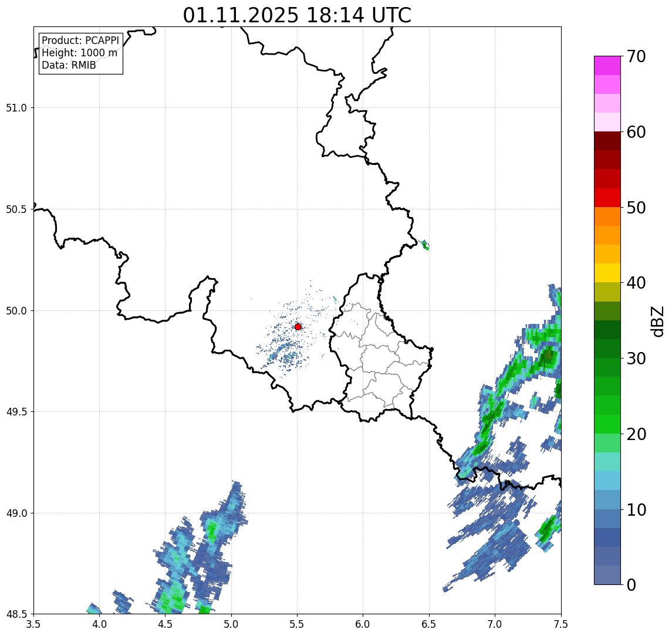The width and height of the screenshot is (672, 636).
Task: Click the longitude axis label 4.0
Action: pos(99,624)
